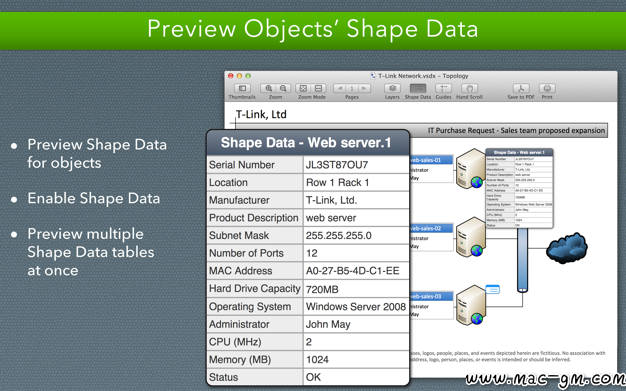Open the Thumbnails sidebar
626x391 pixels.
(242, 88)
